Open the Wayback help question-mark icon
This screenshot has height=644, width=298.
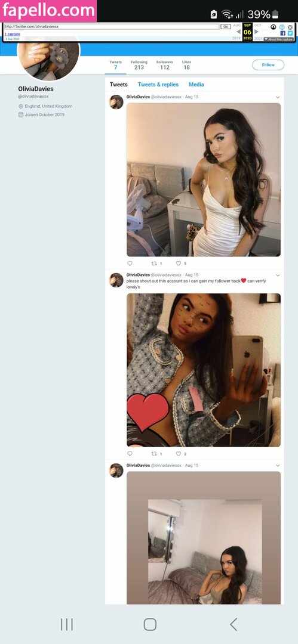coord(282,27)
